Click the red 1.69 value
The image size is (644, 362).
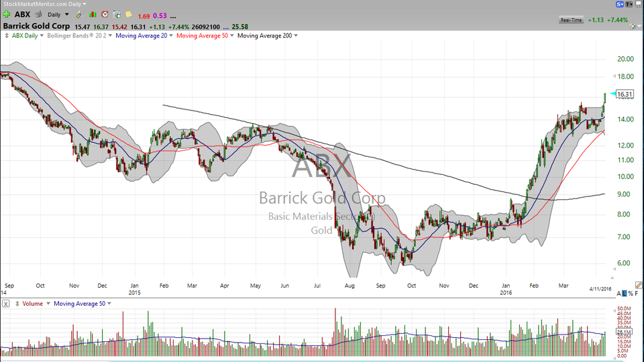(144, 16)
